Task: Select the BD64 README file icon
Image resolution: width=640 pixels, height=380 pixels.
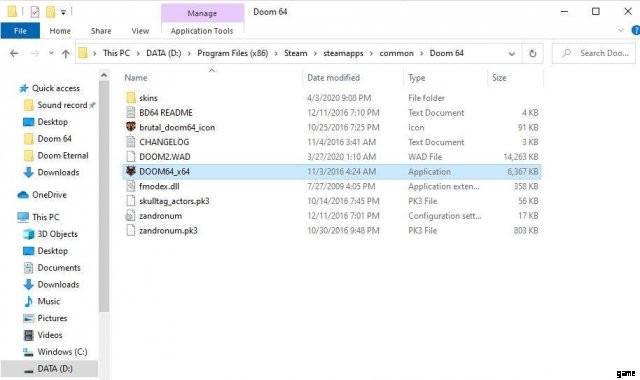Action: click(131, 112)
